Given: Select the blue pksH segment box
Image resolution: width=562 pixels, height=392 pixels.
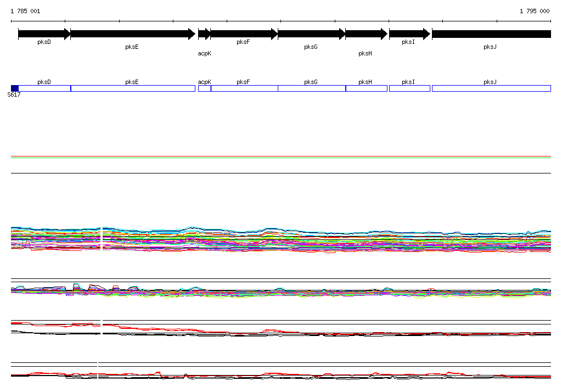Looking at the screenshot, I should 367,88.
